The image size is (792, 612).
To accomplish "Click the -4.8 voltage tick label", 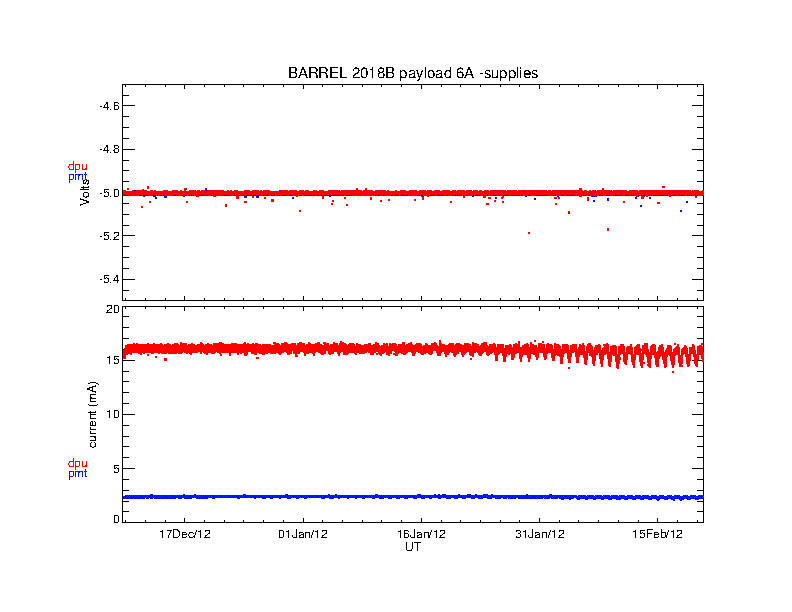I will pyautogui.click(x=110, y=149).
